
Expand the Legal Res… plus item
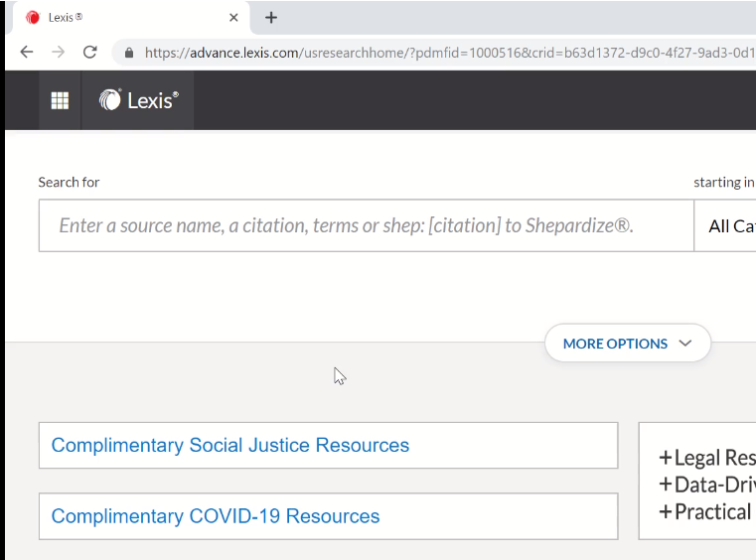click(x=706, y=458)
